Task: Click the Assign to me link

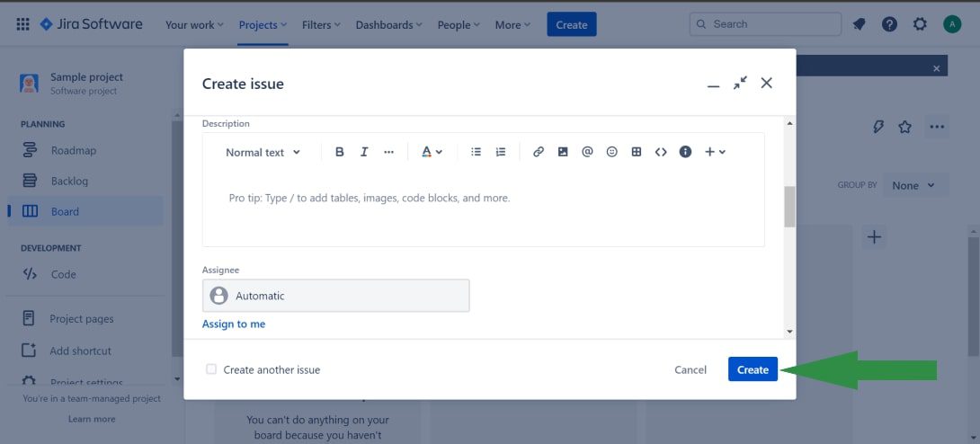Action: click(234, 324)
